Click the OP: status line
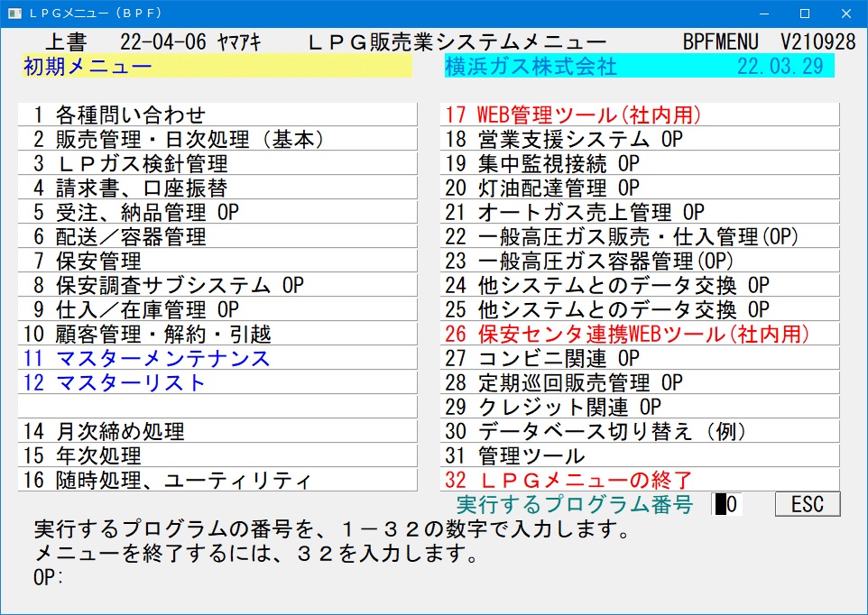This screenshot has height=615, width=868. pos(49,577)
